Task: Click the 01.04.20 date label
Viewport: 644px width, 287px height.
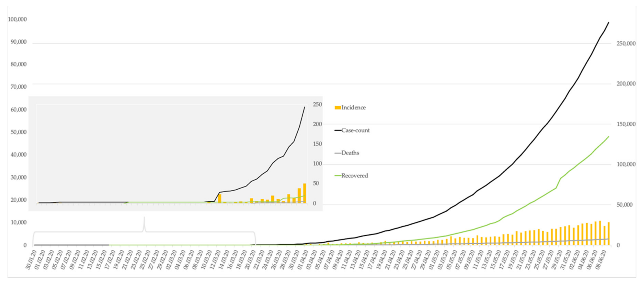Action: pyautogui.click(x=303, y=260)
